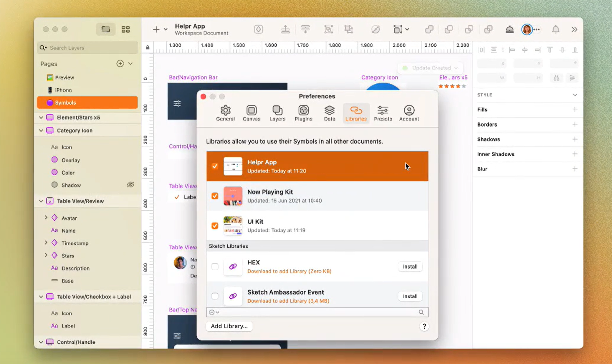Open the Canvas preferences tab
The image size is (612, 364).
pos(252,113)
